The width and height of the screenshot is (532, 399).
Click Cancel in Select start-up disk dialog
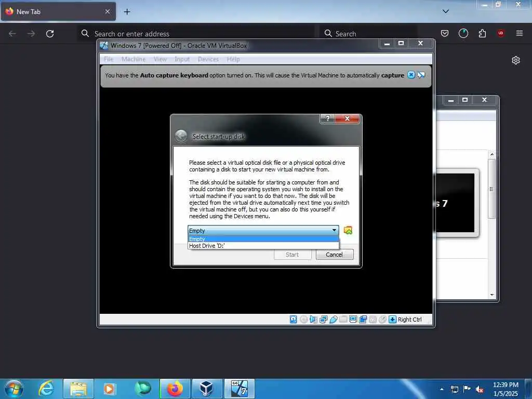coord(335,255)
